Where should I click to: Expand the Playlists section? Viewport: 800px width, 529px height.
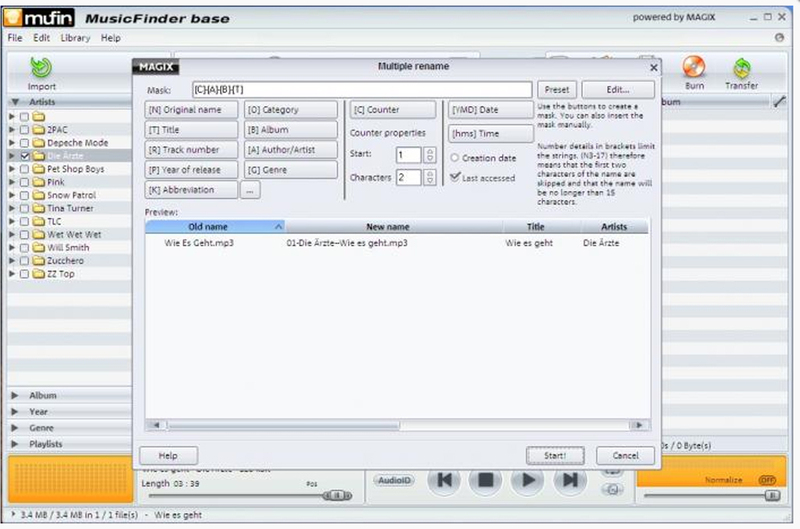[15, 444]
